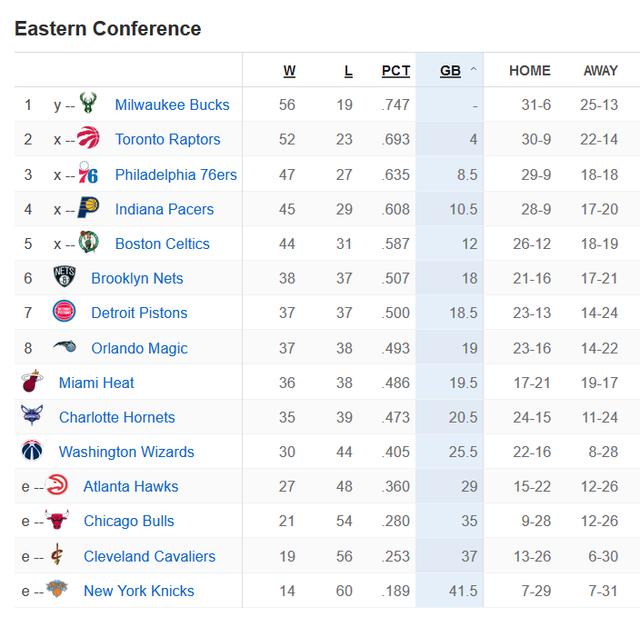Open the Cleveland Cavaliers team link

pos(149,556)
